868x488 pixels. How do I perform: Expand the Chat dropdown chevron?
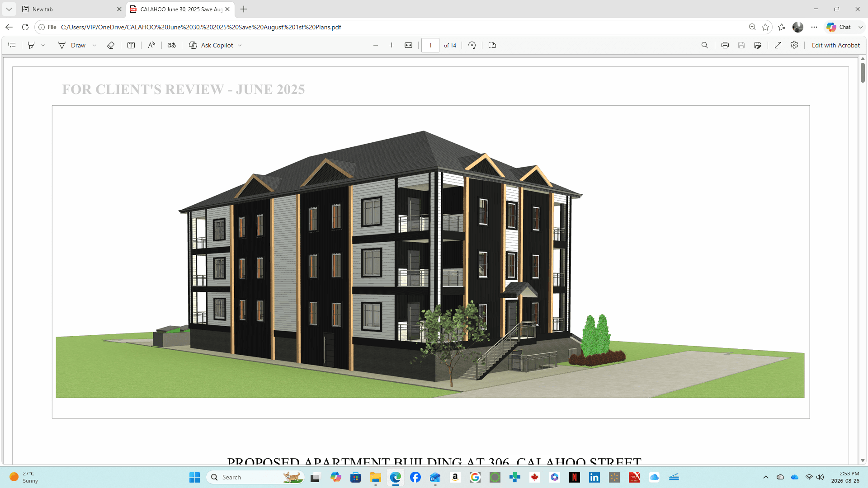861,27
